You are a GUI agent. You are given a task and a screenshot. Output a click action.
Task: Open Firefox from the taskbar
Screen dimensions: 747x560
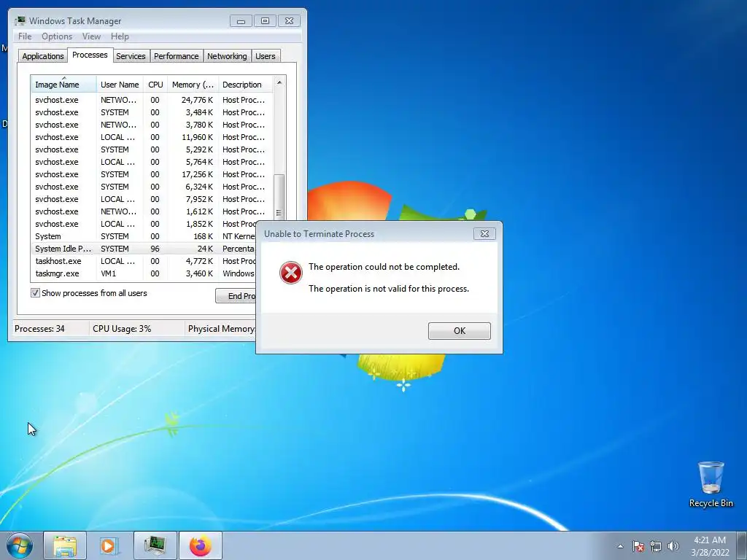pyautogui.click(x=200, y=545)
